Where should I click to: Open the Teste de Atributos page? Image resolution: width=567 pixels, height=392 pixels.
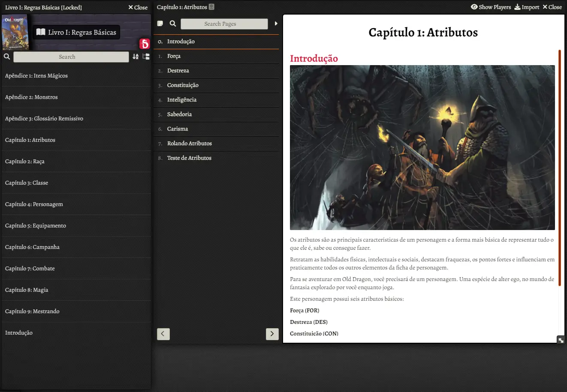point(216,158)
